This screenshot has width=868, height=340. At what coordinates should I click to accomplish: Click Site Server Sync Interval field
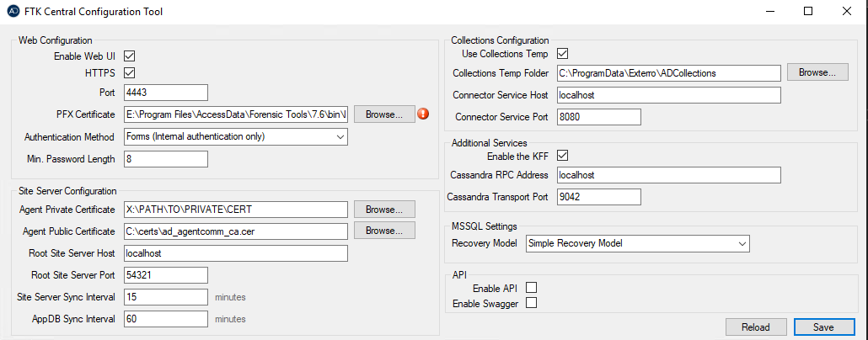[166, 297]
